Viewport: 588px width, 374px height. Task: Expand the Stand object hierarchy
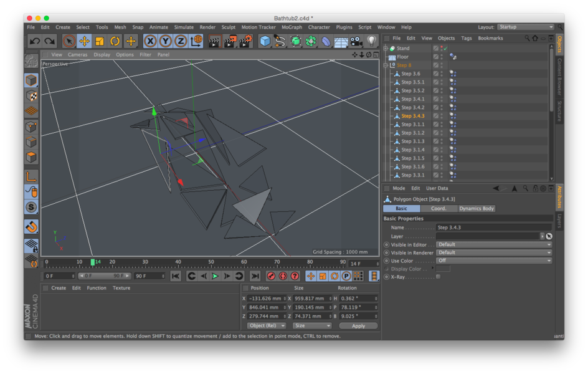click(x=386, y=49)
